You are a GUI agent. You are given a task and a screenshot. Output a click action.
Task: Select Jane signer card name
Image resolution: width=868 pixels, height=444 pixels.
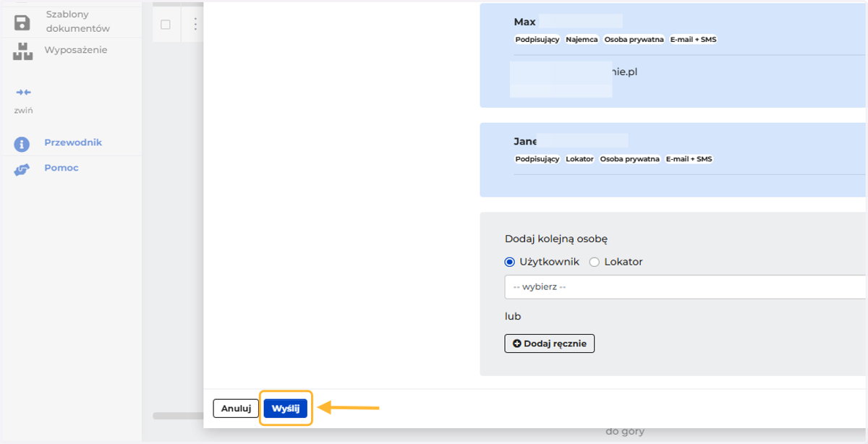[525, 141]
